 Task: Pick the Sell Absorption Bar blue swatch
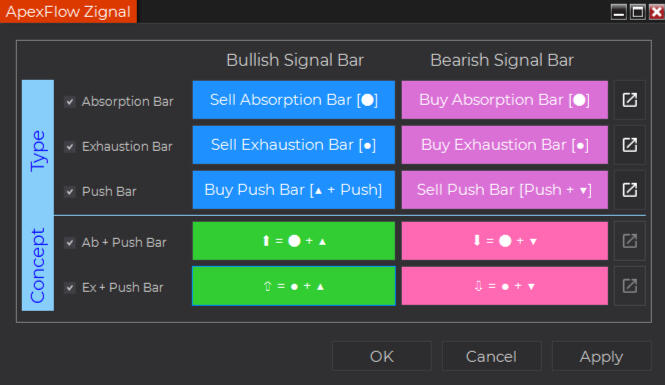[x=293, y=100]
